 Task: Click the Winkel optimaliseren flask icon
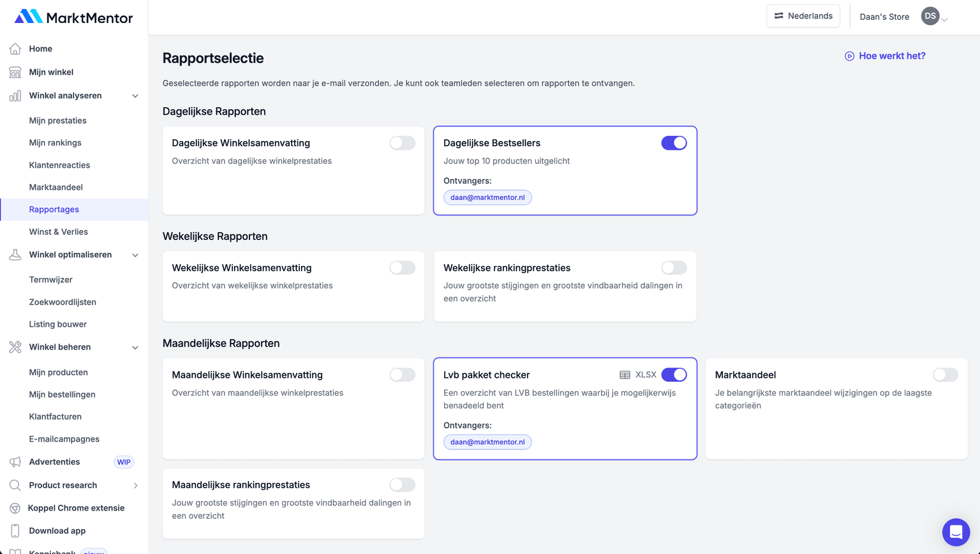coord(15,254)
